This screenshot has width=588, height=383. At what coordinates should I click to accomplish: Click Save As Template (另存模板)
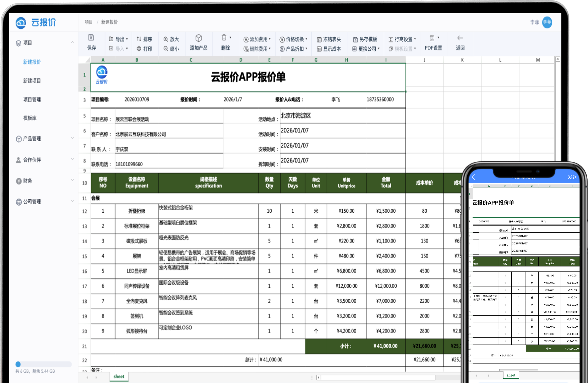pyautogui.click(x=365, y=39)
